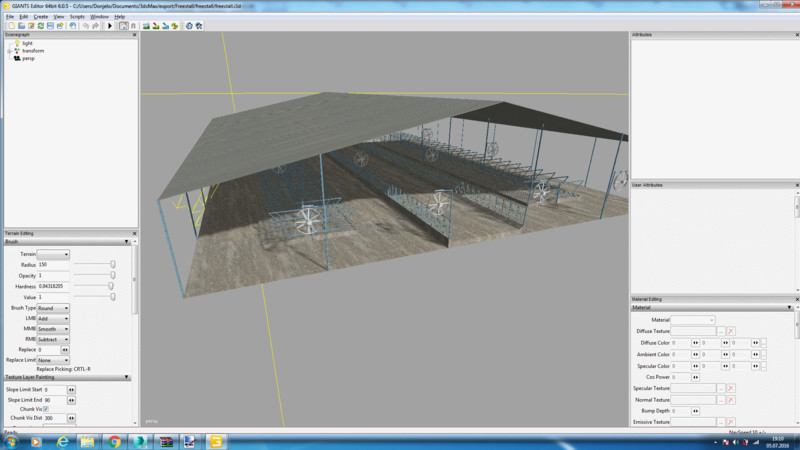800x450 pixels.
Task: Remove Diffuse Texture with red X icon
Action: (731, 331)
